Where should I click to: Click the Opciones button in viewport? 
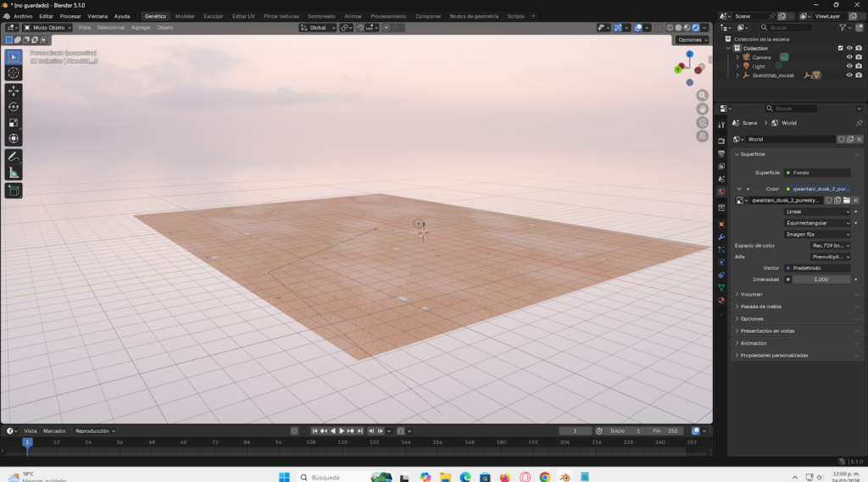click(x=692, y=40)
